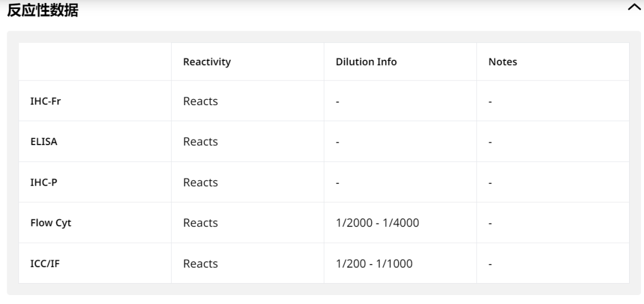Click the 反应性数据 section heading

coord(42,10)
